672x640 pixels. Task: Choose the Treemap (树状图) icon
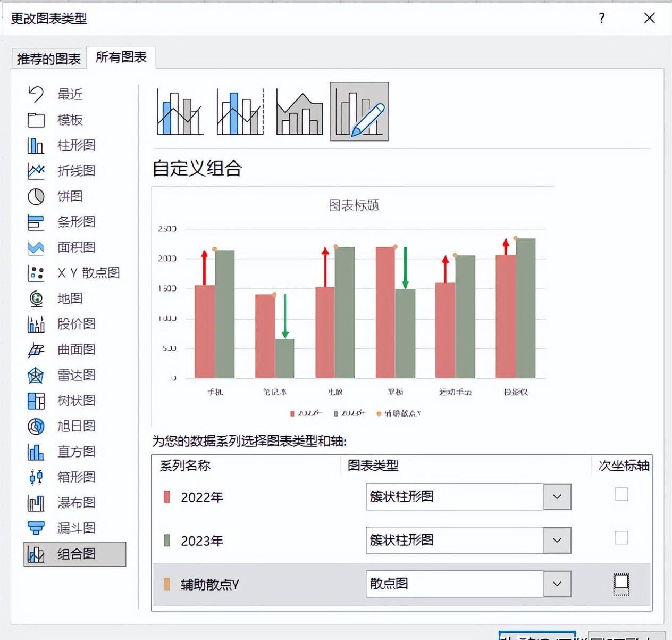click(36, 401)
